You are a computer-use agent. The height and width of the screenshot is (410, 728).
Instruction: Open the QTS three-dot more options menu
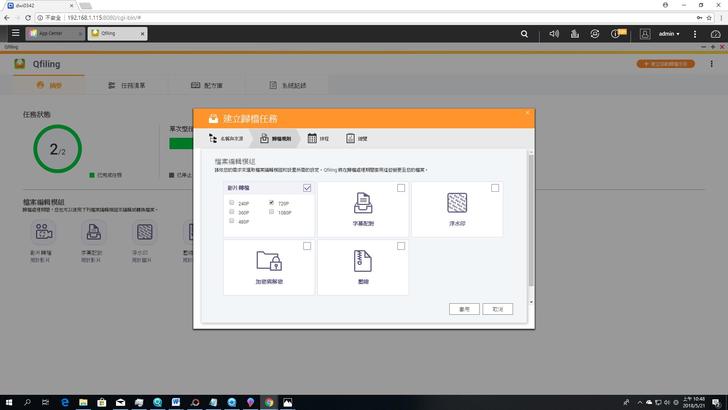[695, 33]
